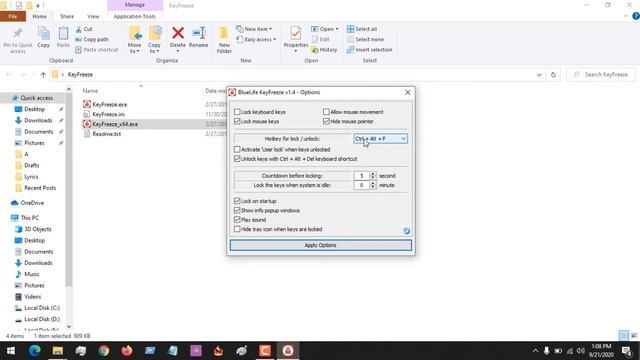Expand the Copy to dropdown
Viewport: 640px width, 360px height.
pyautogui.click(x=154, y=48)
